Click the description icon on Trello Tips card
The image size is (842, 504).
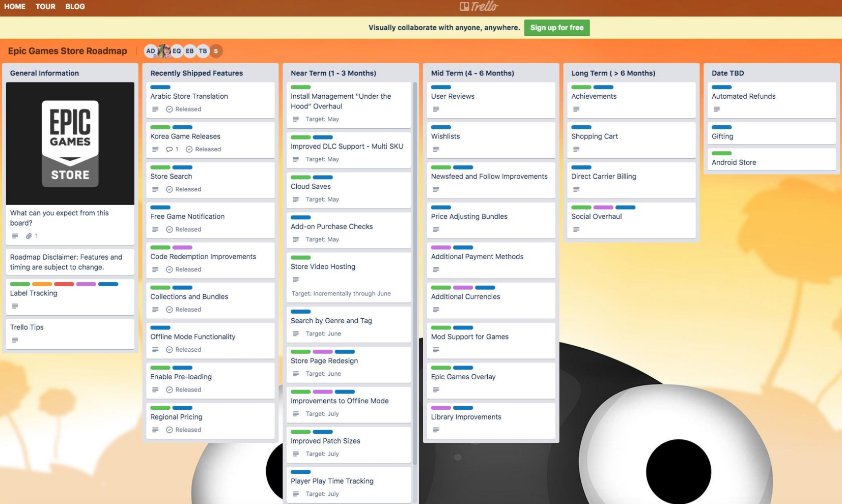15,340
